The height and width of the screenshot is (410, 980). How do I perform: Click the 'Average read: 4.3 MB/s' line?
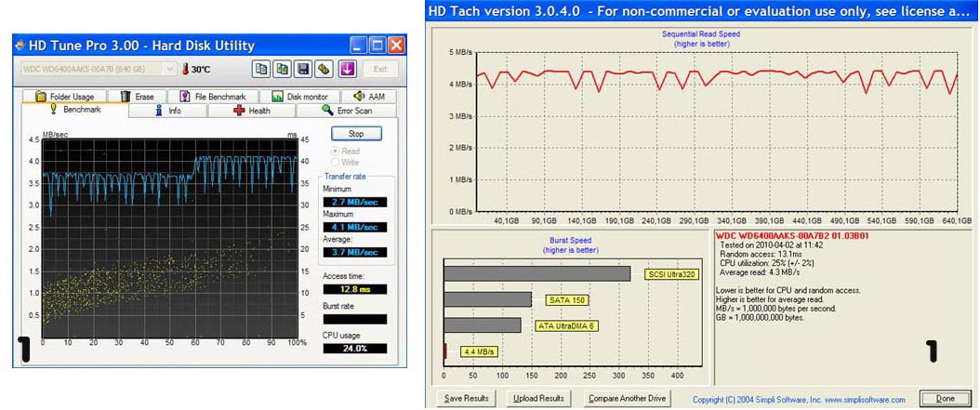[760, 271]
